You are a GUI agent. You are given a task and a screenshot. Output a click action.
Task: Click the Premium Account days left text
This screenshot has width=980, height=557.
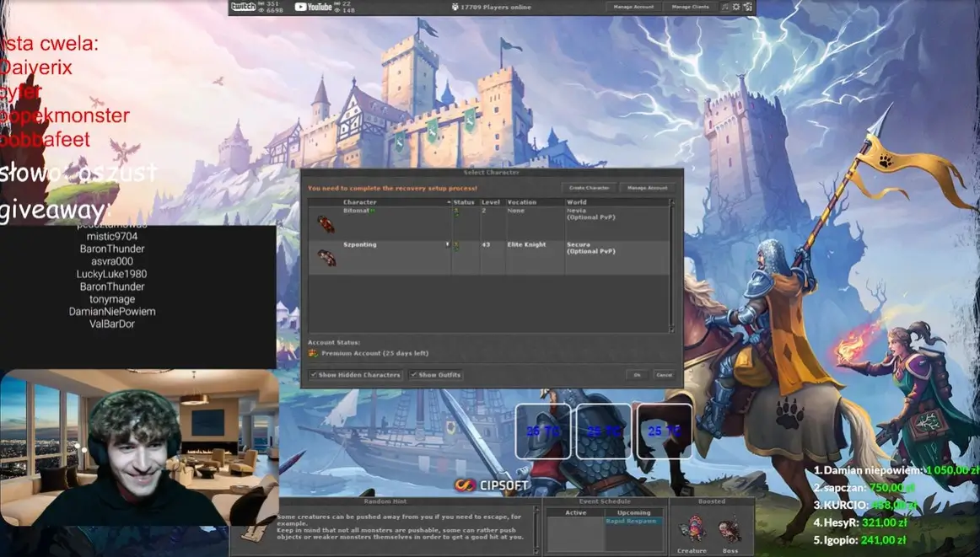375,353
